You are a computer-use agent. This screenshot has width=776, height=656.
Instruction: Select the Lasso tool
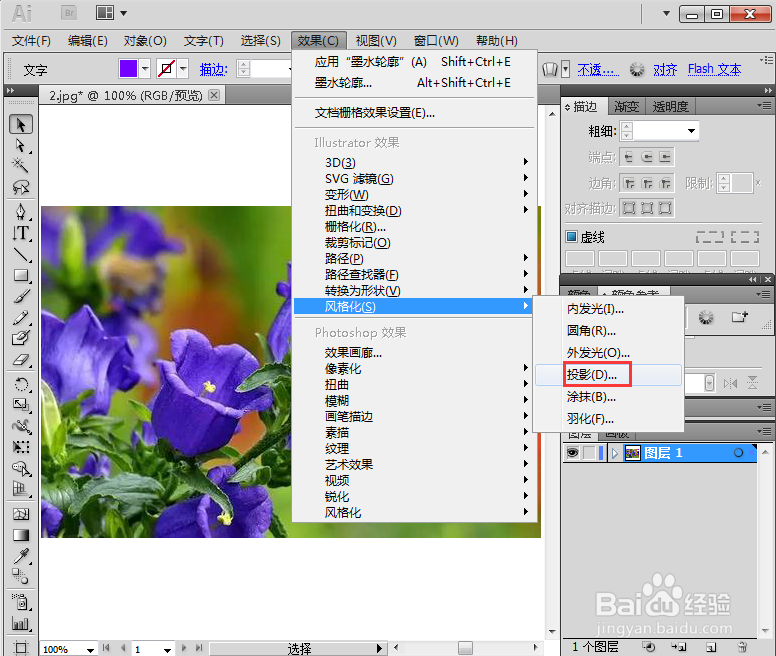coord(21,187)
